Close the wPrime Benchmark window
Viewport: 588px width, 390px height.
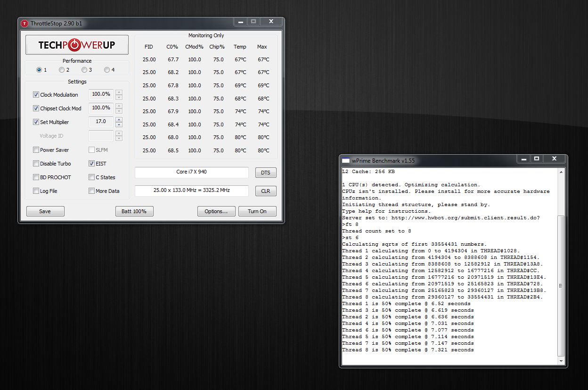[x=555, y=159]
